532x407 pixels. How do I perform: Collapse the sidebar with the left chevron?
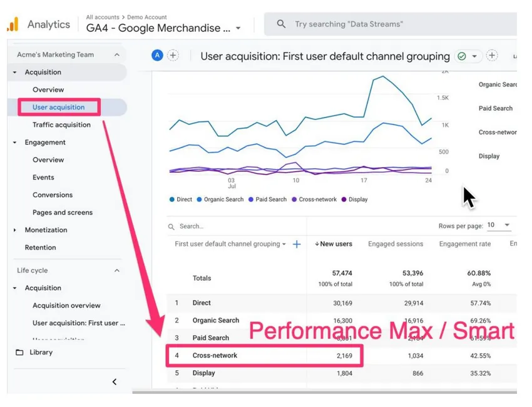point(115,382)
